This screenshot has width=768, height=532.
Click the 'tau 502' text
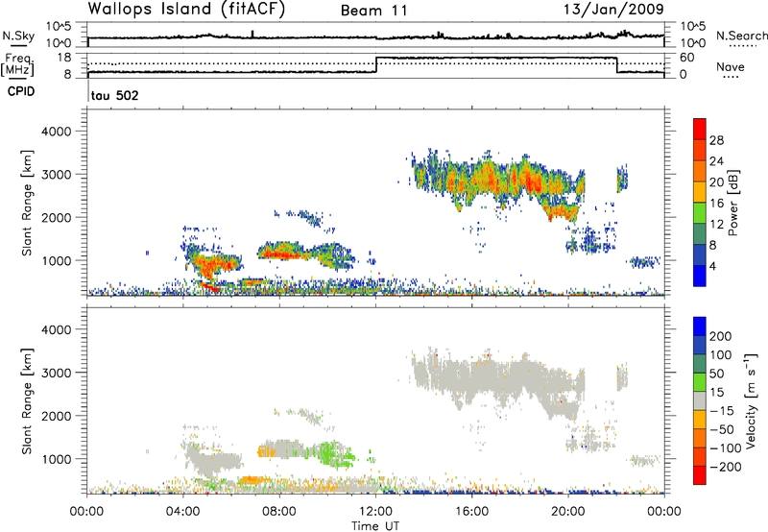click(115, 95)
